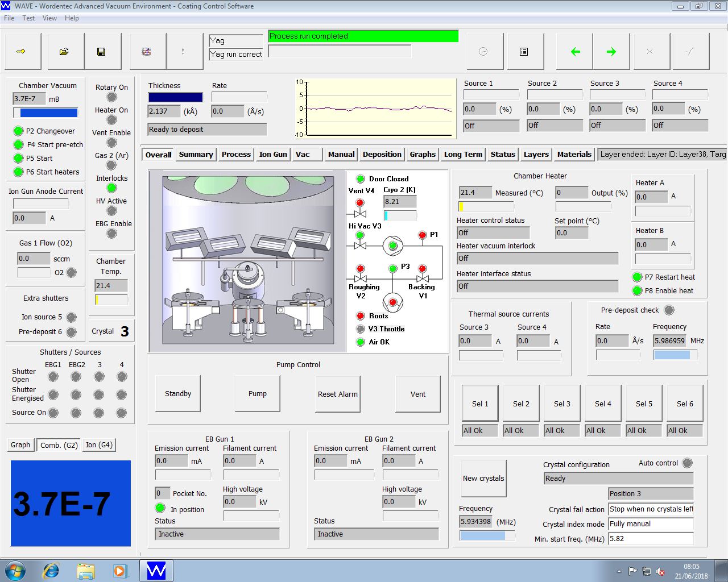Expand the Crystal index mode dropdown
The height and width of the screenshot is (582, 728).
pyautogui.click(x=651, y=524)
